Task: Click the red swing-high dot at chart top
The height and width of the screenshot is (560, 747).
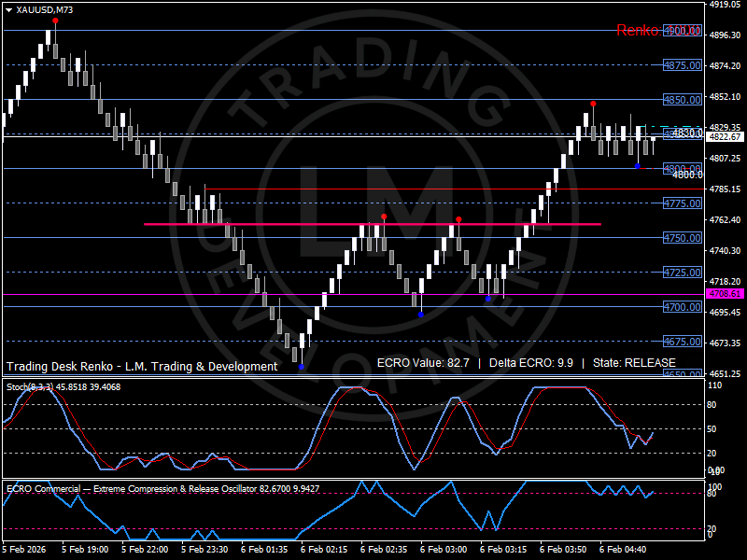Action: click(55, 21)
